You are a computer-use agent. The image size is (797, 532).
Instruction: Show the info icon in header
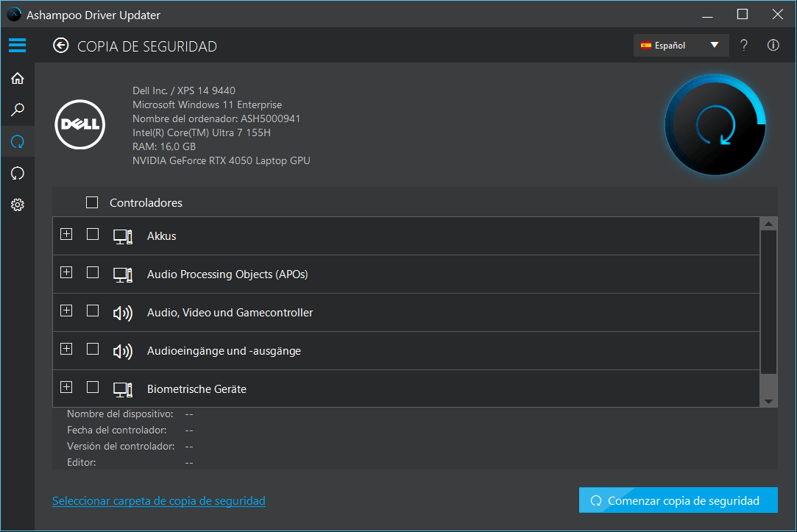point(773,46)
